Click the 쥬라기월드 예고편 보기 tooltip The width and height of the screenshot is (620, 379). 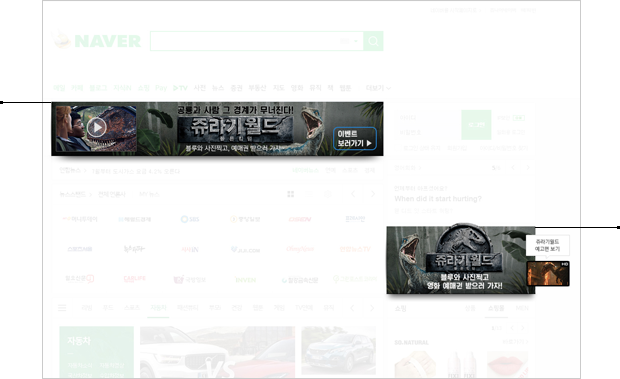click(x=548, y=245)
